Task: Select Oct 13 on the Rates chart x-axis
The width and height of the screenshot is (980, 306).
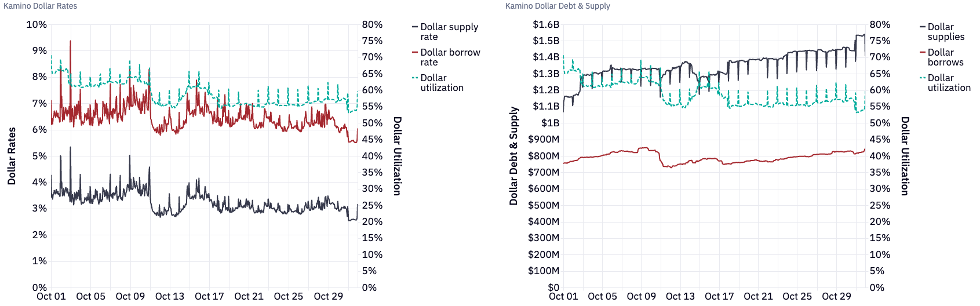Action: tap(170, 296)
